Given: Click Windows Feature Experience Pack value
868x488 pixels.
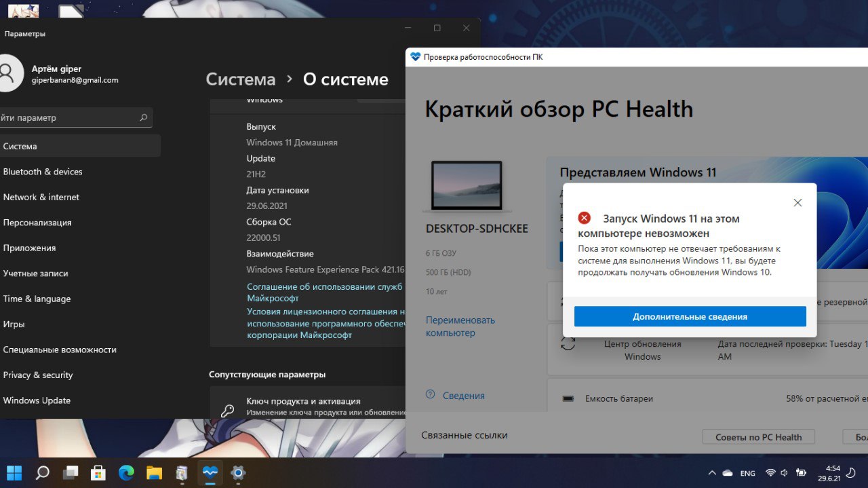Looking at the screenshot, I should pos(325,269).
